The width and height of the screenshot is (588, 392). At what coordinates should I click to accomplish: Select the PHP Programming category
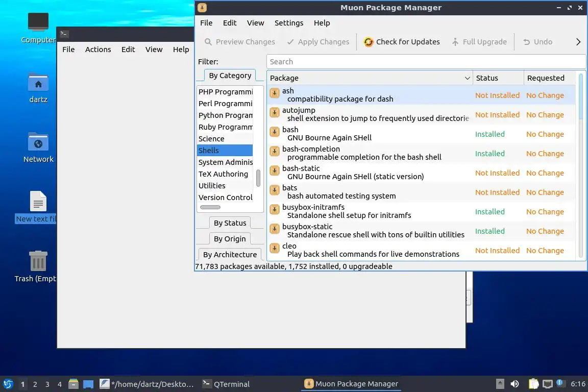coord(225,92)
